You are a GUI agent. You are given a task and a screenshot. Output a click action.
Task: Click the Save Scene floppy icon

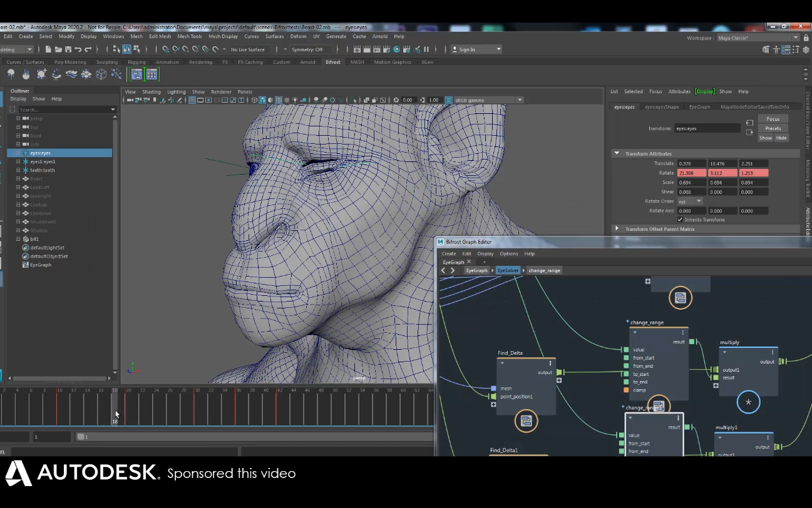pyautogui.click(x=68, y=49)
